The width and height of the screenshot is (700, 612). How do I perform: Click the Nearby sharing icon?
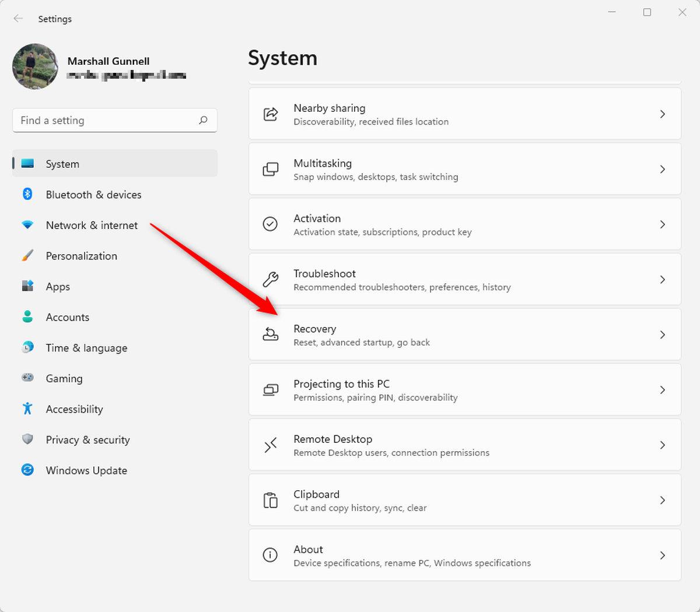click(x=271, y=114)
